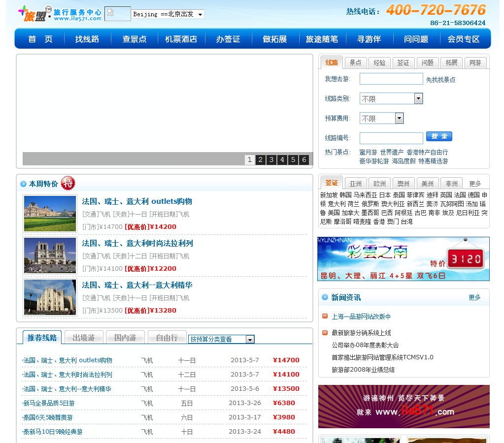Open the 世界遗产 hot spot link
Screen dimensions: 504x443
tap(392, 152)
